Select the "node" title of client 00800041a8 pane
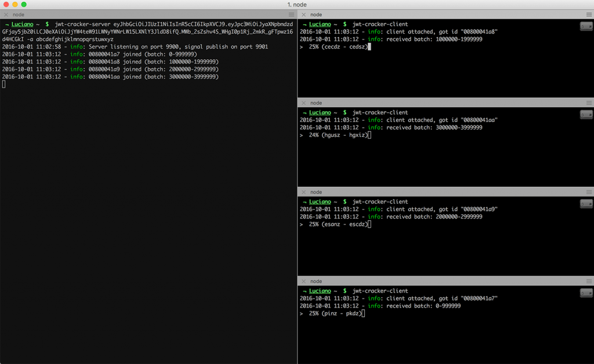 pos(316,14)
